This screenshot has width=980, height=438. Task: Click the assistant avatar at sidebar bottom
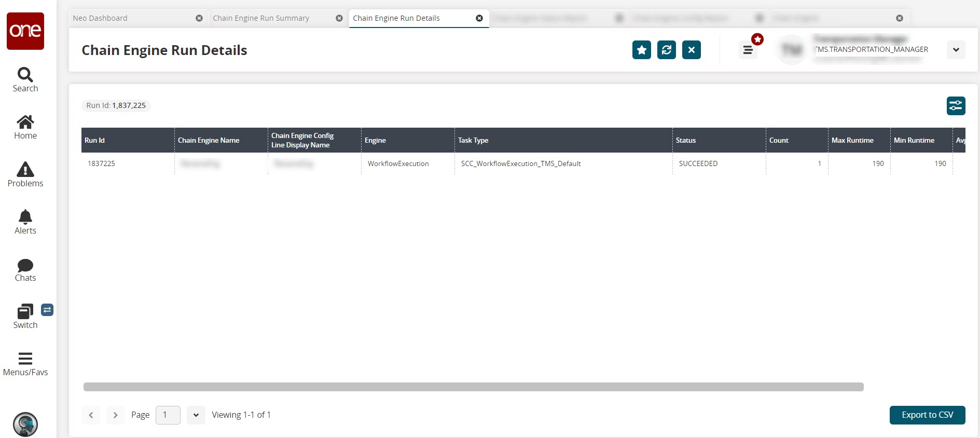(25, 424)
